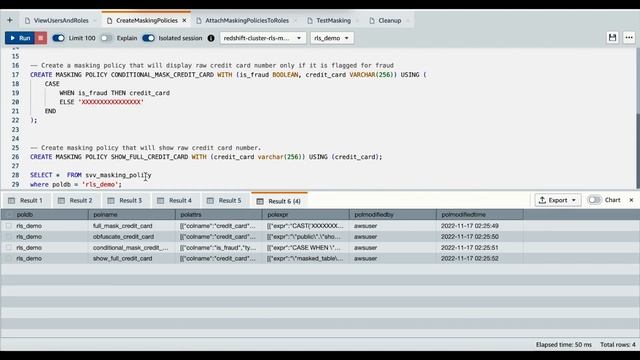The width and height of the screenshot is (640, 360).
Task: Check the show_full_credit_card row
Action: tap(9, 258)
